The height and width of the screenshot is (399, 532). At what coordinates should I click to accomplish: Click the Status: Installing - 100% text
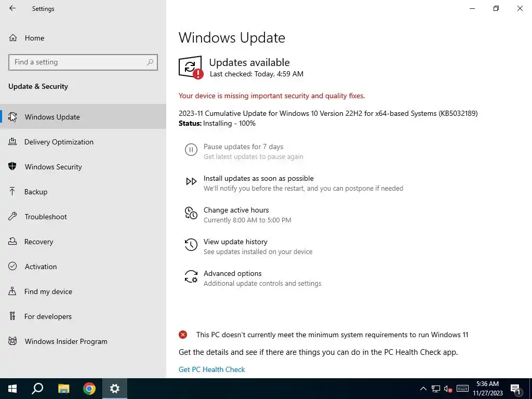point(217,123)
